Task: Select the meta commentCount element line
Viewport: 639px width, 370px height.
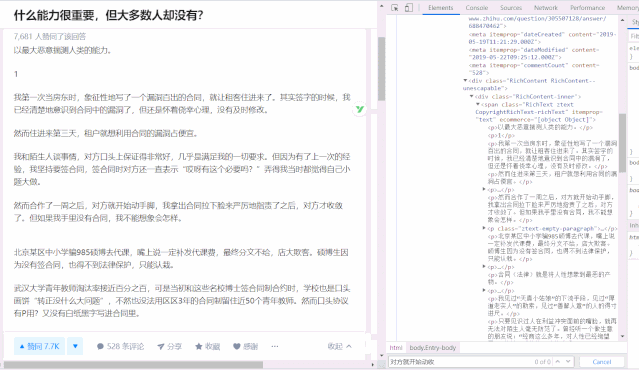Action: (x=534, y=69)
